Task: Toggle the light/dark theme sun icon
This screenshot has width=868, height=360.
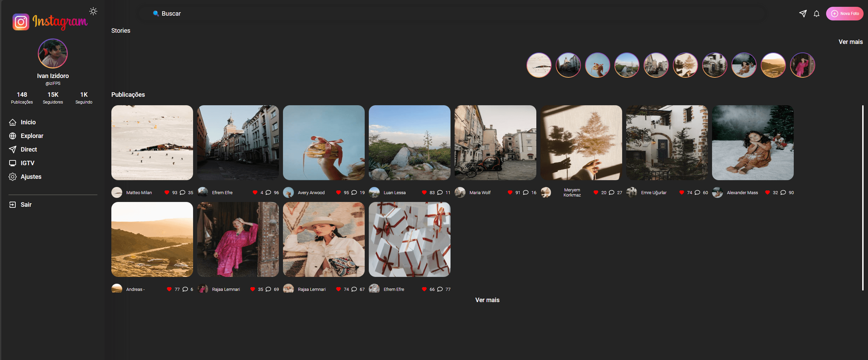Action: click(93, 11)
